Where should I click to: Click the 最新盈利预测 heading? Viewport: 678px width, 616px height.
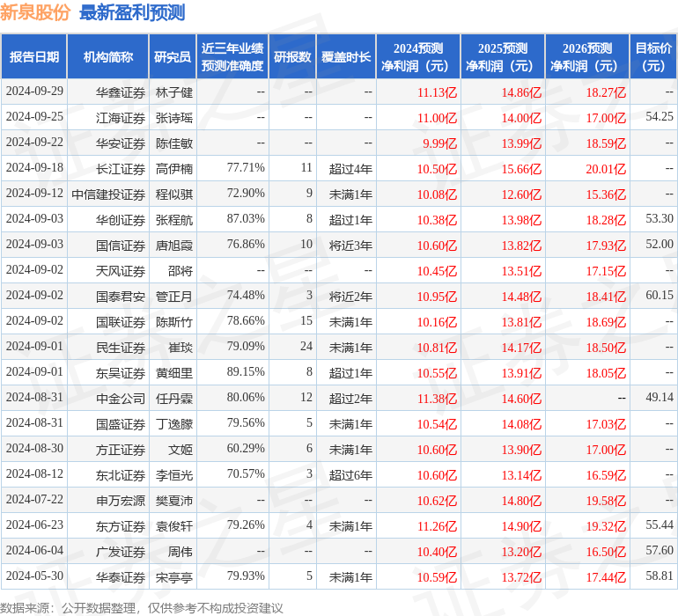point(132,12)
